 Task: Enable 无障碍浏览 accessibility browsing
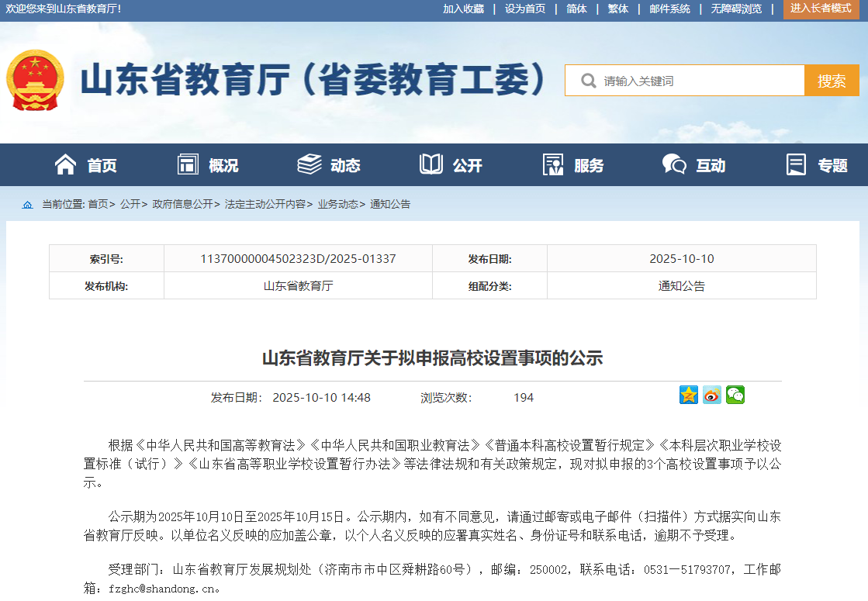tap(736, 9)
